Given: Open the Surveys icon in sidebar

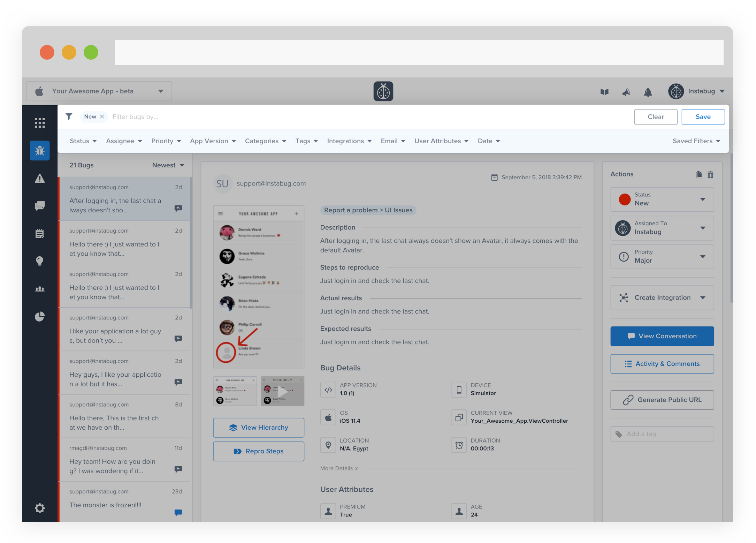Looking at the screenshot, I should [x=40, y=234].
